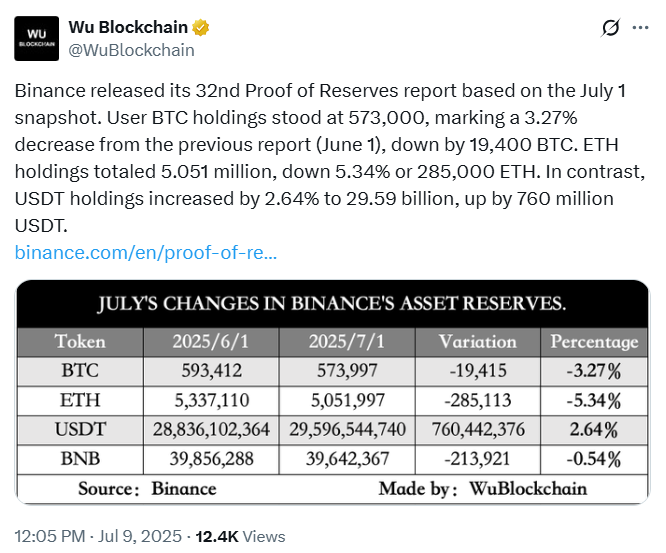
Task: Click the ETH row label
Action: [80, 401]
